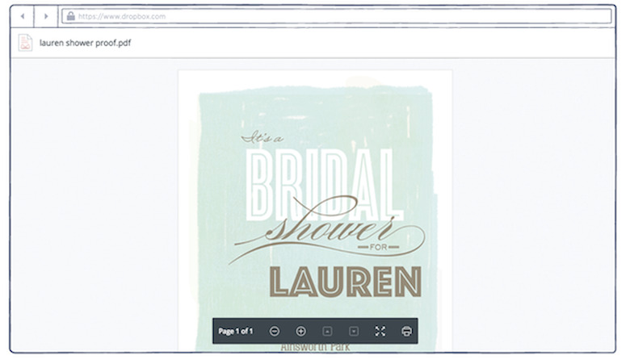Go back with the browser back arrow

23,16
